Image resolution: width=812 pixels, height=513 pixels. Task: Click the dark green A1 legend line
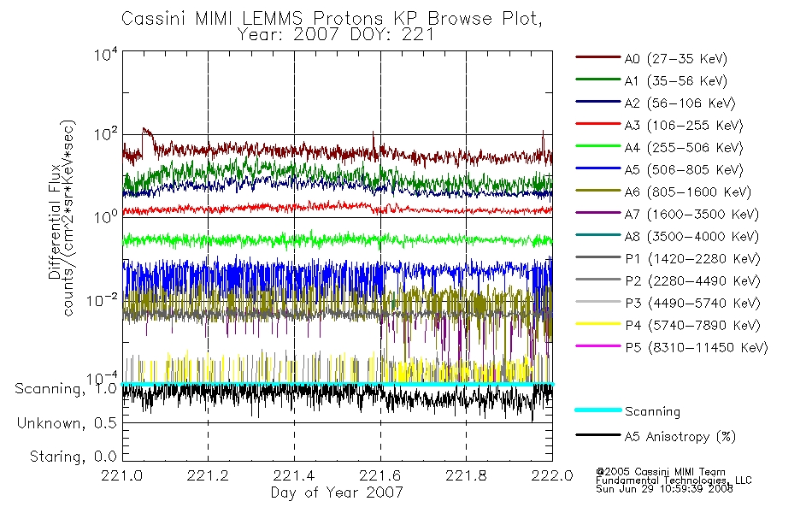coord(597,80)
